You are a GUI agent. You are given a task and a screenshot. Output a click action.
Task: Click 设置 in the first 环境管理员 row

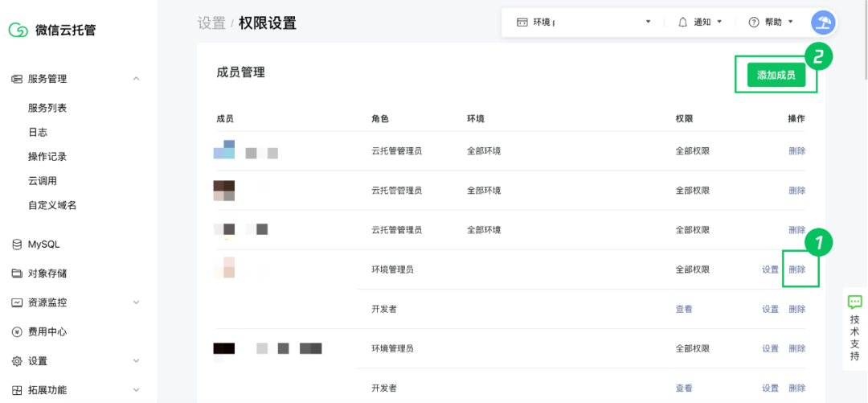pos(771,270)
